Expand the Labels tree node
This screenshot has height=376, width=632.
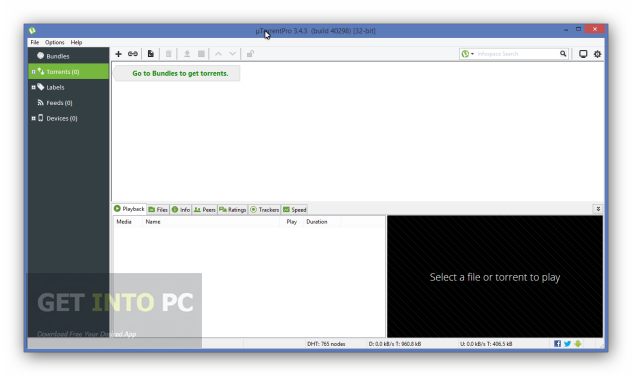click(33, 87)
